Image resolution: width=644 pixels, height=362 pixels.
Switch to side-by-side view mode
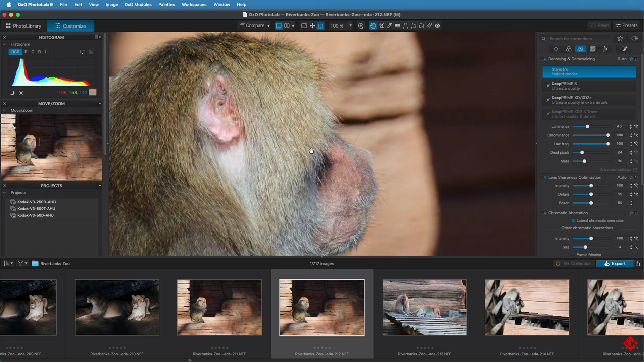287,26
